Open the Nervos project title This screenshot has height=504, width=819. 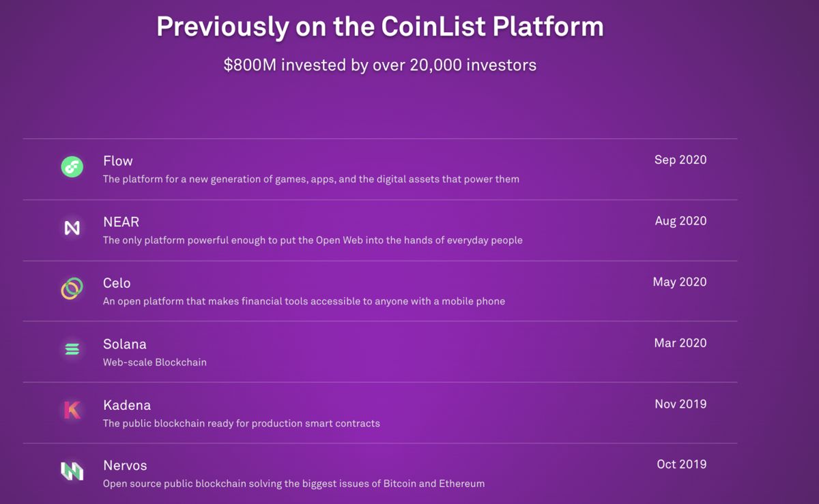125,465
